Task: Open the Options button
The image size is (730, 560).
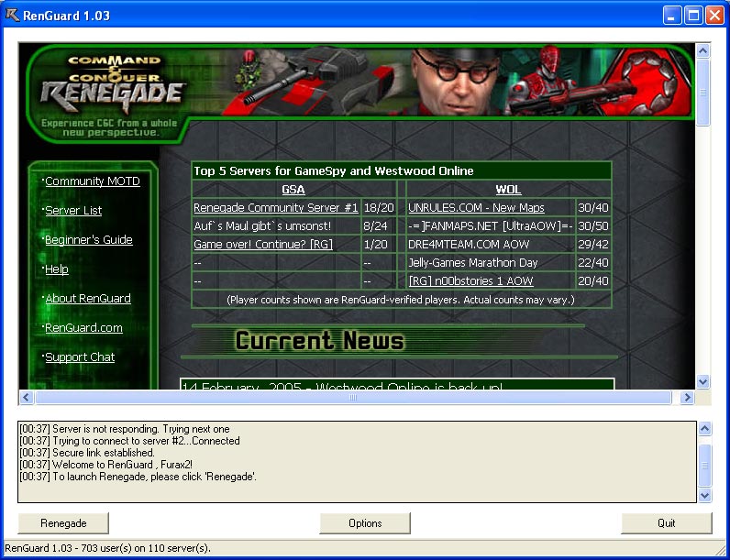Action: pyautogui.click(x=365, y=523)
